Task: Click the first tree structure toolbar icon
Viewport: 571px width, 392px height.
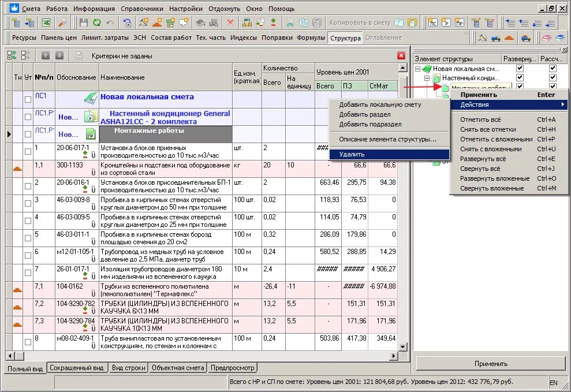Action: [16, 23]
